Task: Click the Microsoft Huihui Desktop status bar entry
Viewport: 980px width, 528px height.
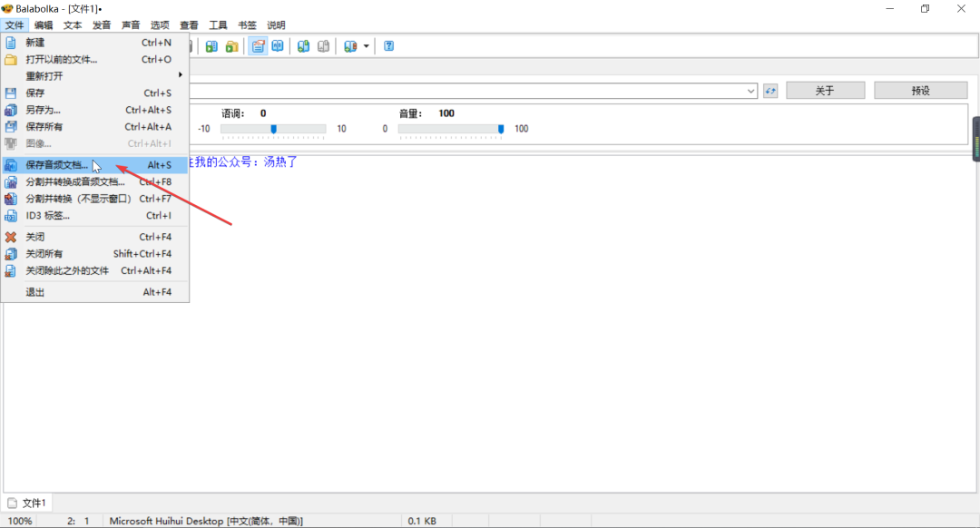Action: point(206,521)
